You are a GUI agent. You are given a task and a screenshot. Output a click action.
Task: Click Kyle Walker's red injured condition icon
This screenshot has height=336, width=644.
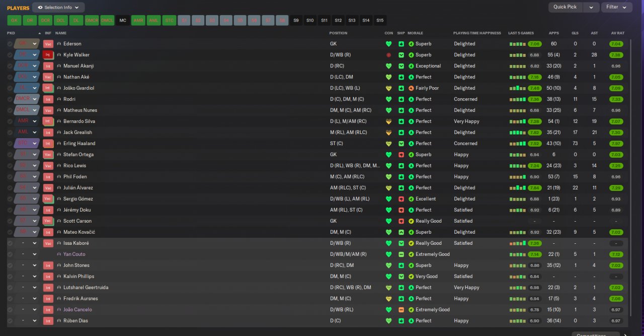pyautogui.click(x=388, y=55)
